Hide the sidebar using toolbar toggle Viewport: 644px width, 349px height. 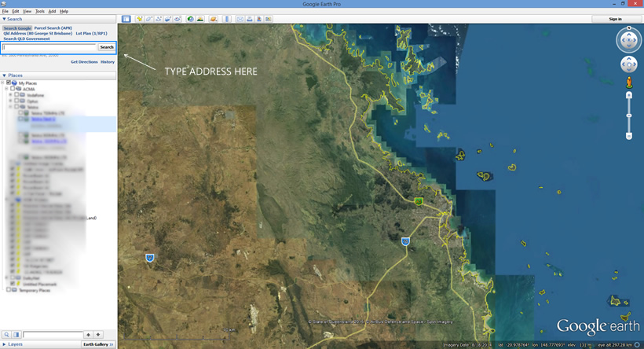pyautogui.click(x=126, y=19)
